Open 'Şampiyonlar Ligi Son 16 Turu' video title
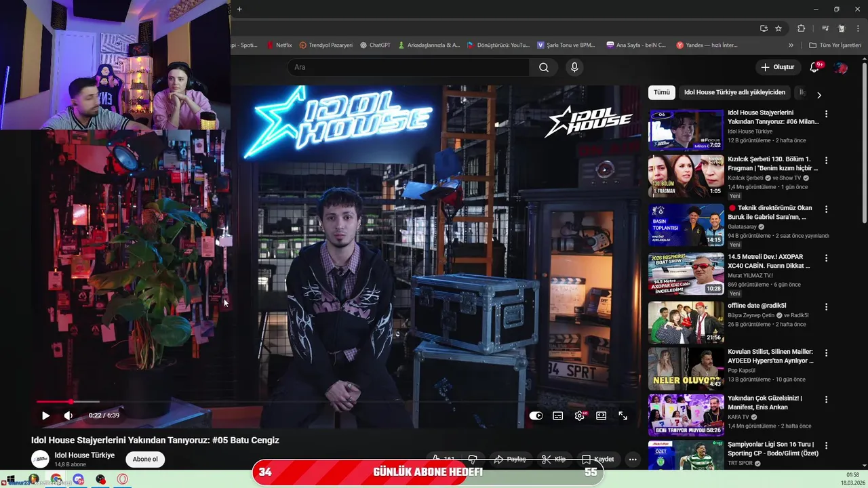The image size is (868, 488). (773, 449)
